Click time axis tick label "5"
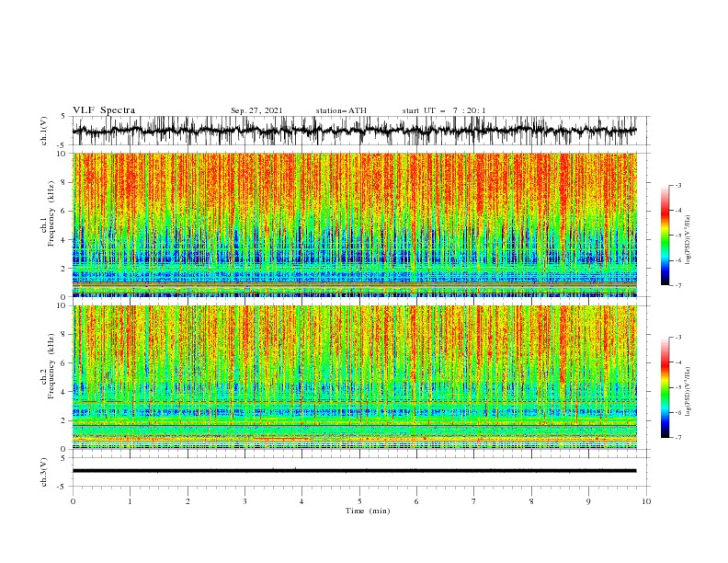Viewport: 728px width, 563px height. pos(359,501)
